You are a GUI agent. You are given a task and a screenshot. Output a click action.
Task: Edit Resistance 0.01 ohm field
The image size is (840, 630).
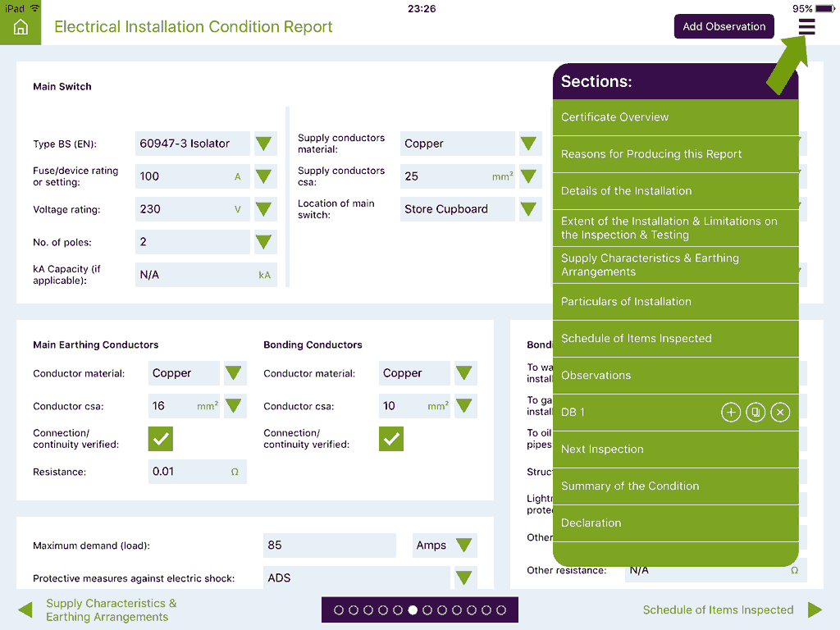pos(197,472)
